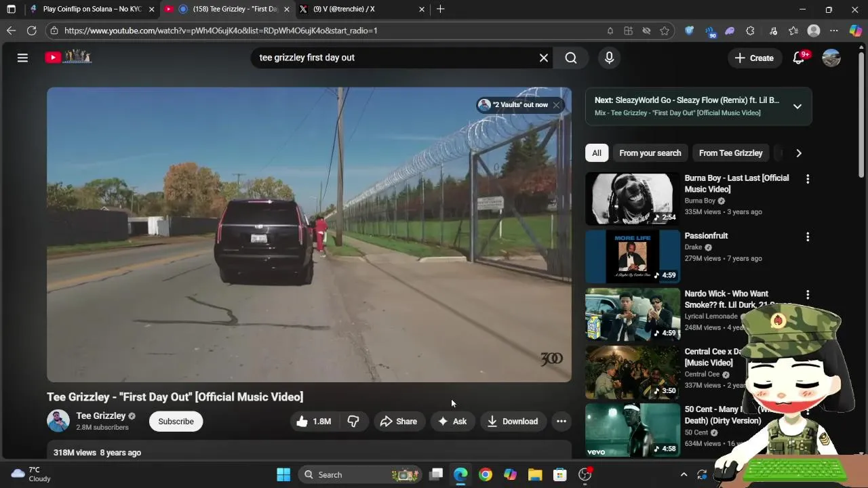Viewport: 868px width, 488px height.
Task: Open Burna Boy Last Last thumbnail
Action: click(633, 199)
